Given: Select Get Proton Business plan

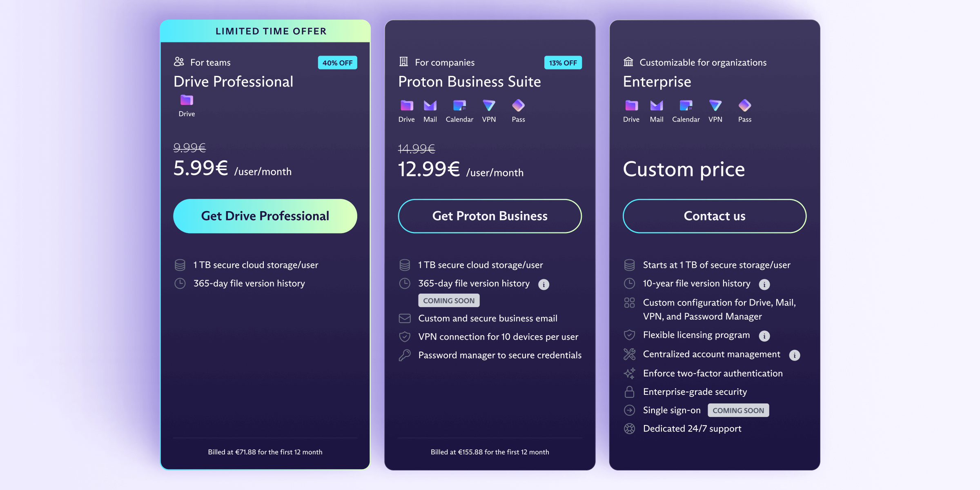Looking at the screenshot, I should pos(490,216).
